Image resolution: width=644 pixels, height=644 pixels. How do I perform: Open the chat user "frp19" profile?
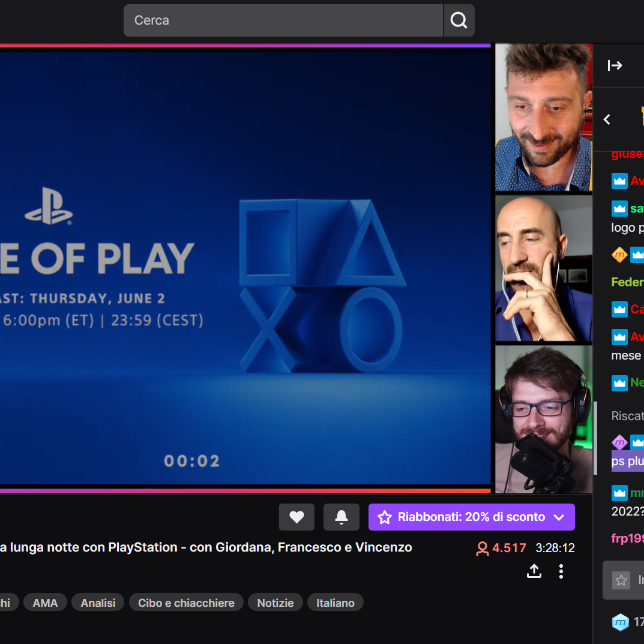[628, 538]
